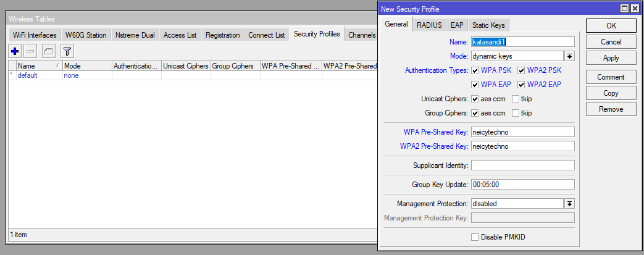Sort by the Name column header
Screen dimensions: 644x255
click(40, 65)
